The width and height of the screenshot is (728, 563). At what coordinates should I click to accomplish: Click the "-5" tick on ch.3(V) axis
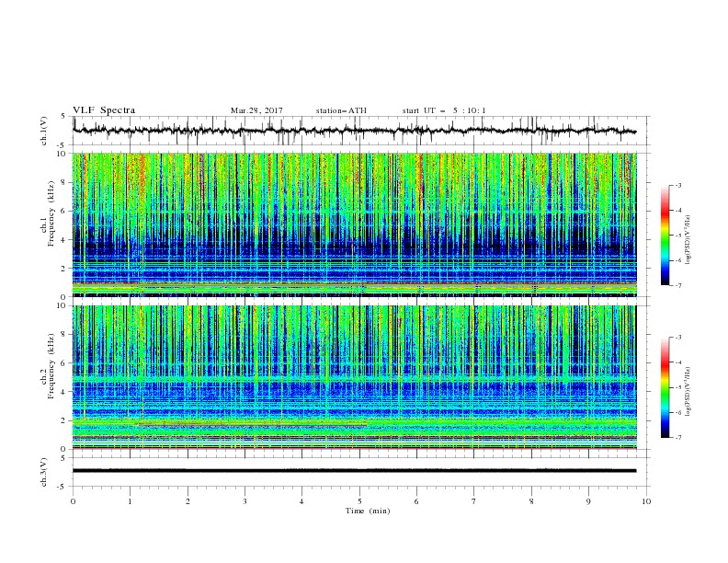point(63,487)
